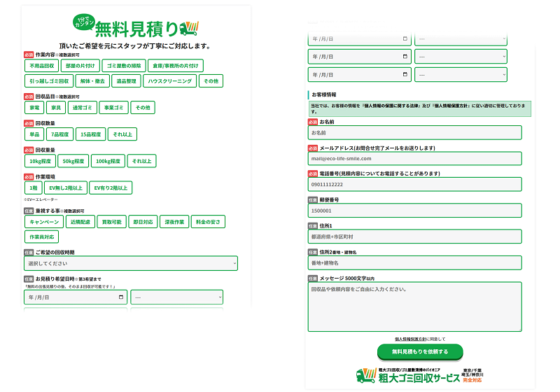
Task: Toggle the 近隣配慮 priority option
Action: (80, 222)
